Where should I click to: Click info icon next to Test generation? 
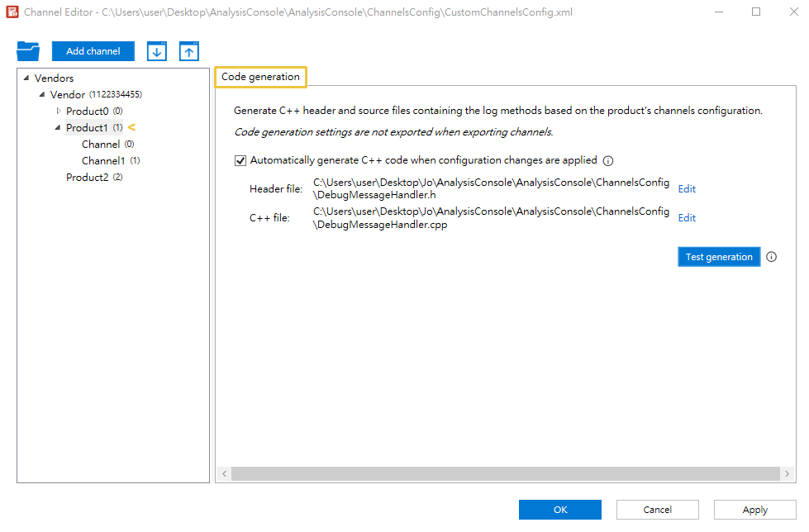click(x=772, y=257)
